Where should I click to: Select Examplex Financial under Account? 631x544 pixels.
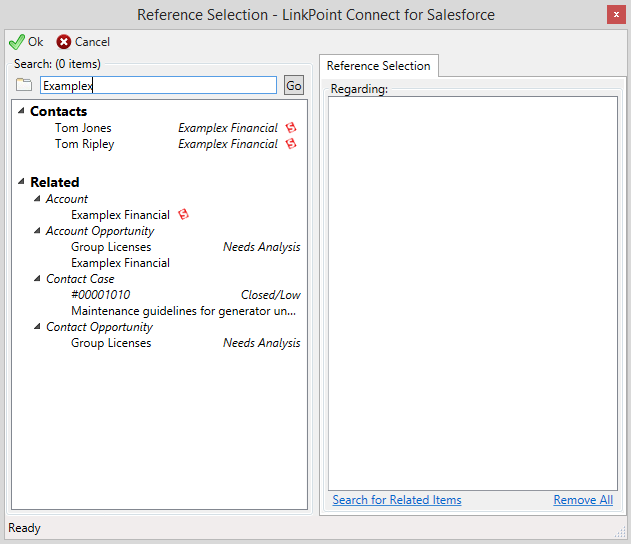point(120,215)
